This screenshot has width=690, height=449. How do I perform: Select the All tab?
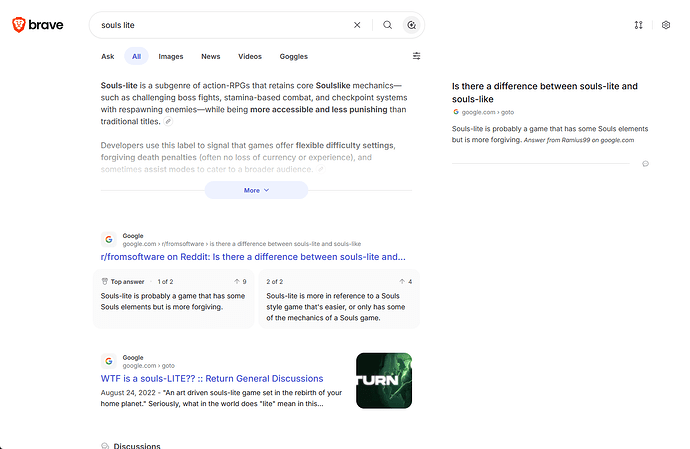(136, 56)
